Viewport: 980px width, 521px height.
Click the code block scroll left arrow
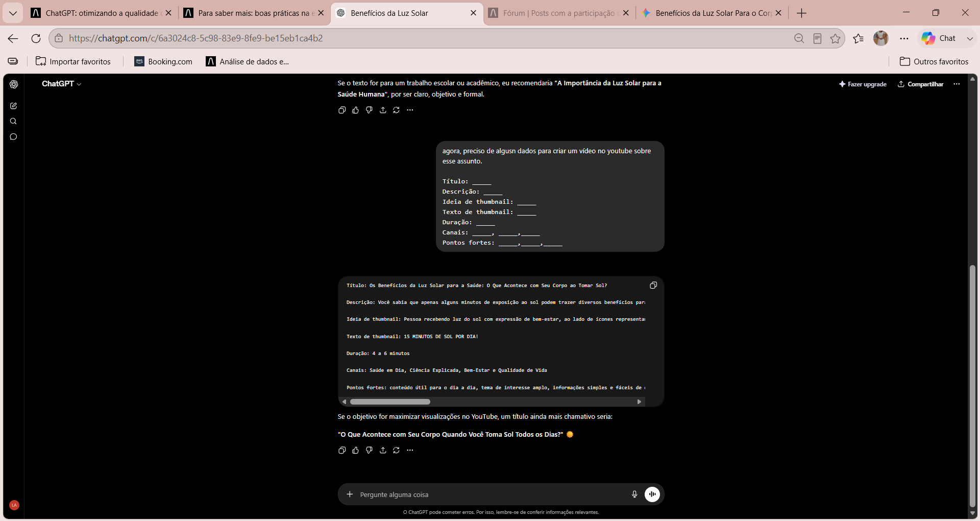click(x=345, y=402)
